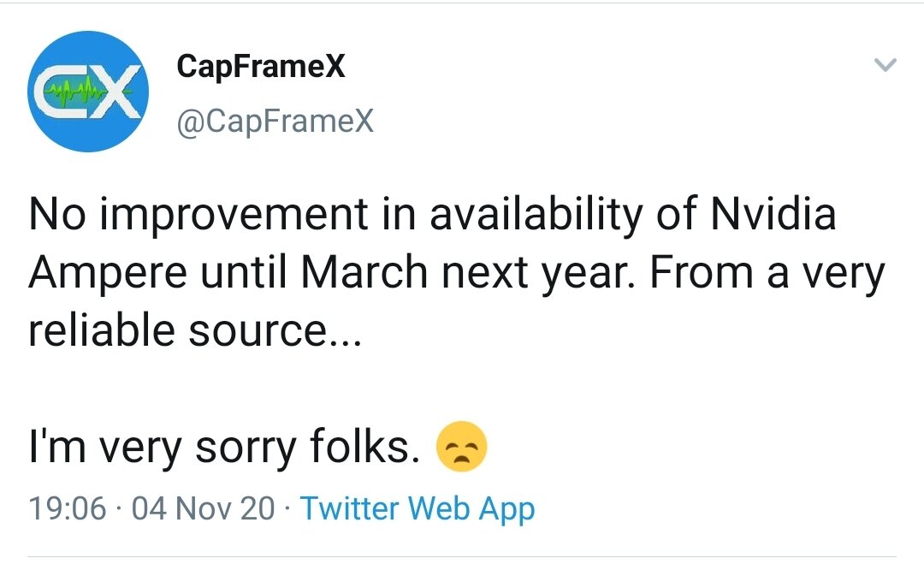
Task: Open the CapFrameX profile avatar
Action: pos(88,92)
